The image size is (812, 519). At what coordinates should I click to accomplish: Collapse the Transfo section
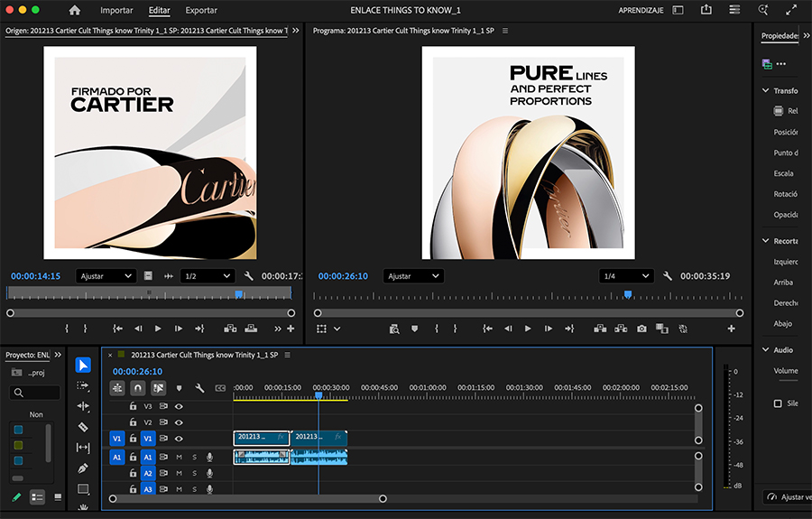tap(766, 90)
